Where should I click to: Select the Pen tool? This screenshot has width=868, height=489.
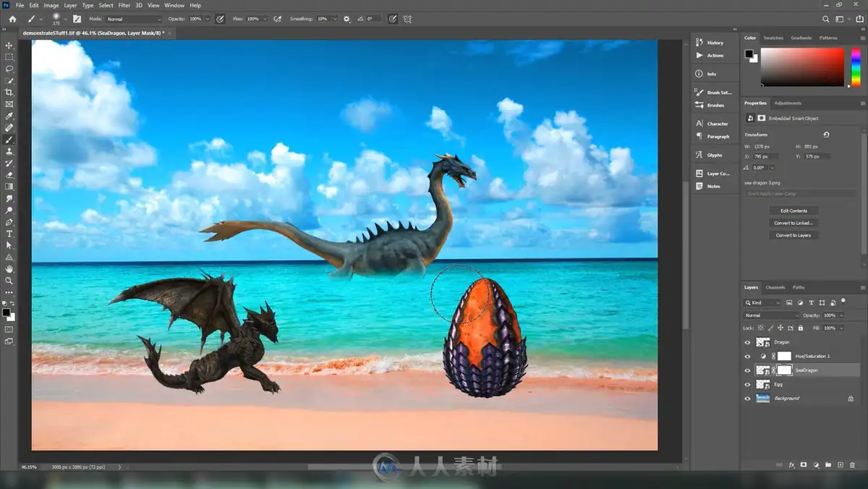click(9, 222)
